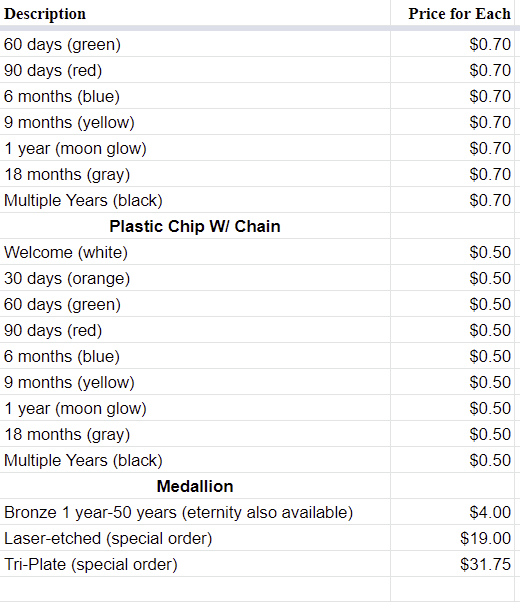The width and height of the screenshot is (520, 602).
Task: Click the first Multiple Years (black) cell
Action: (195, 200)
